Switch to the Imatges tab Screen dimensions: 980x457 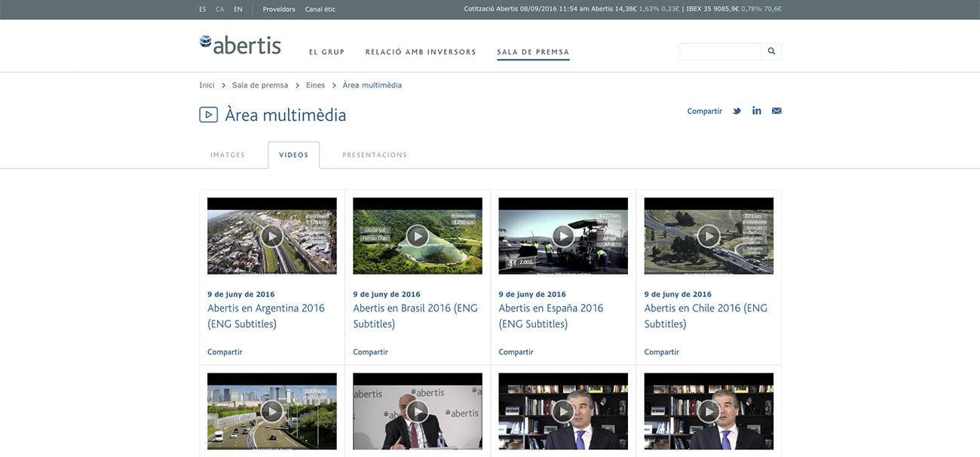click(228, 155)
